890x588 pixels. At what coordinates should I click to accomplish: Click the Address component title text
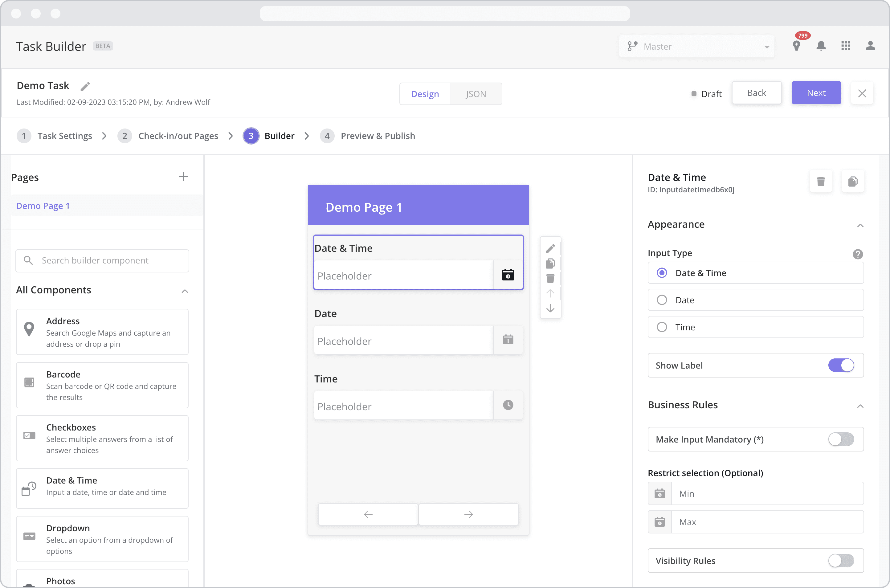(63, 321)
